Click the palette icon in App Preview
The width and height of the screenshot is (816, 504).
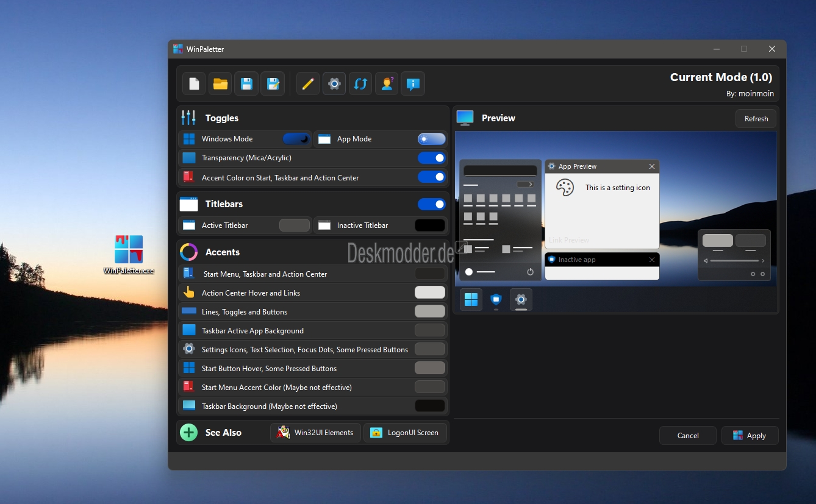coord(565,187)
